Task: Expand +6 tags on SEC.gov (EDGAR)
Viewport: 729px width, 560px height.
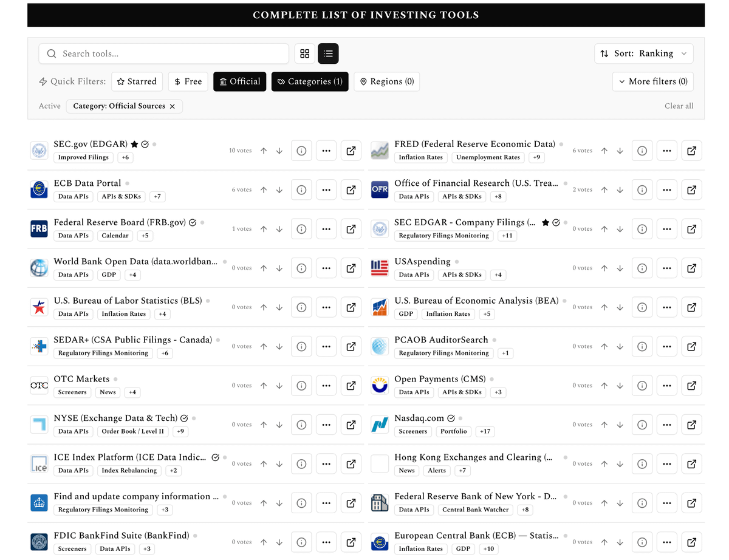Action: point(126,157)
